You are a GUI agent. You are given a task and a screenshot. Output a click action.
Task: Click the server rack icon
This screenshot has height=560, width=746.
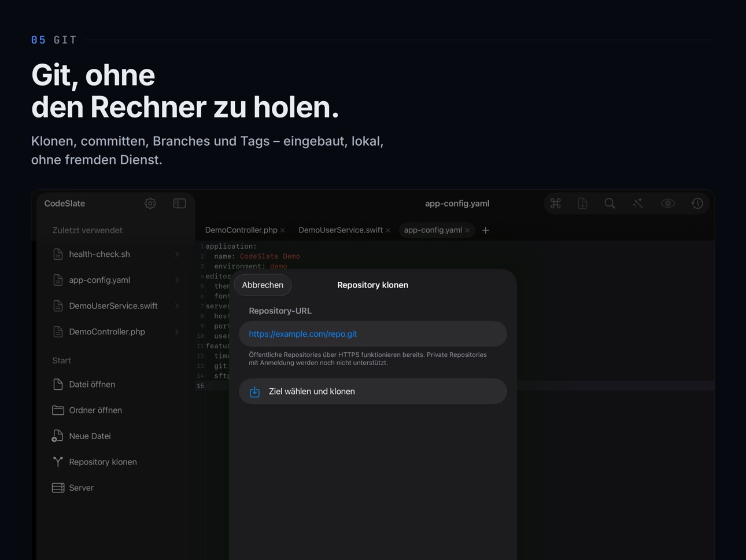pyautogui.click(x=58, y=488)
